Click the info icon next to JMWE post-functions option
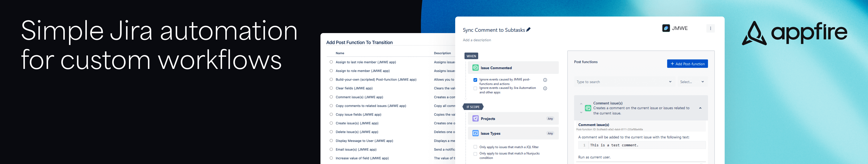 click(x=545, y=80)
